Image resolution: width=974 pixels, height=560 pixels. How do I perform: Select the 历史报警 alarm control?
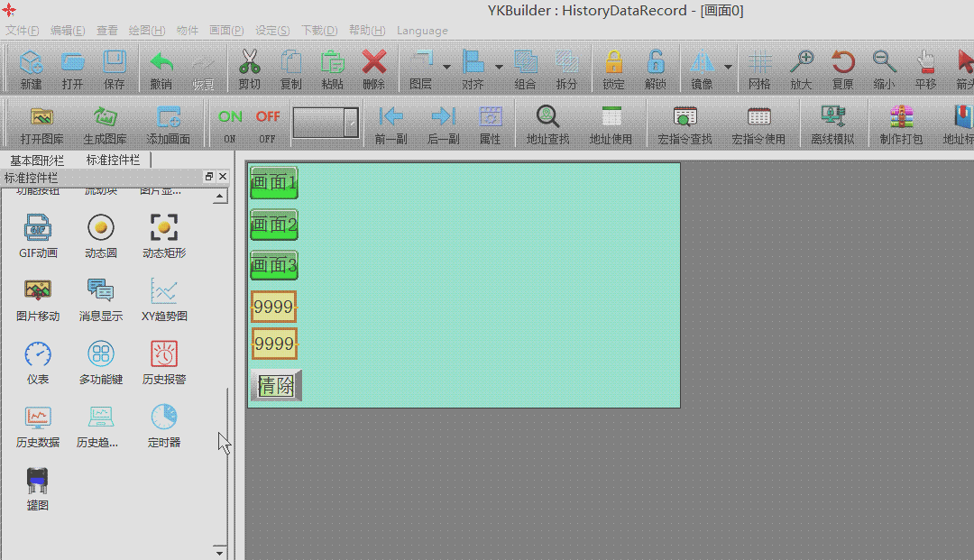tap(164, 353)
